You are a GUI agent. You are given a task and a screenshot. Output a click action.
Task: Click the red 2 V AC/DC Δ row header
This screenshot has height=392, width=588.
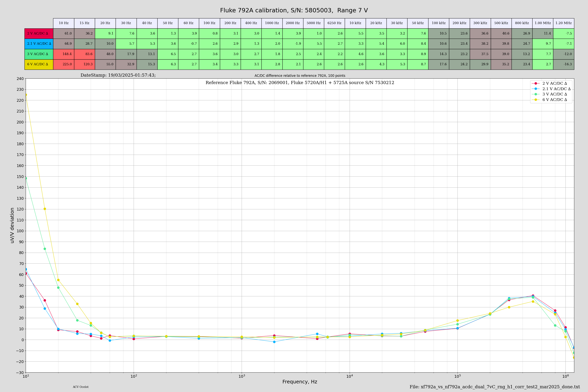pos(39,34)
